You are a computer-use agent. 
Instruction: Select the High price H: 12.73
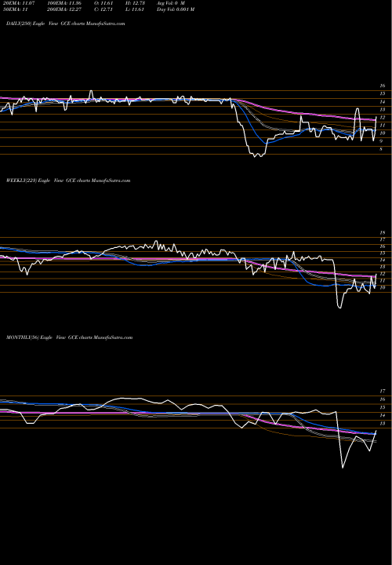[x=135, y=3]
